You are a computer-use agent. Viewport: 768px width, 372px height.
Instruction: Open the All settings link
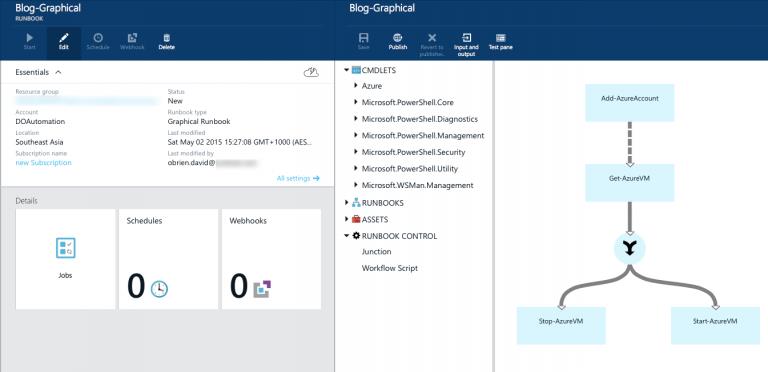click(x=298, y=179)
